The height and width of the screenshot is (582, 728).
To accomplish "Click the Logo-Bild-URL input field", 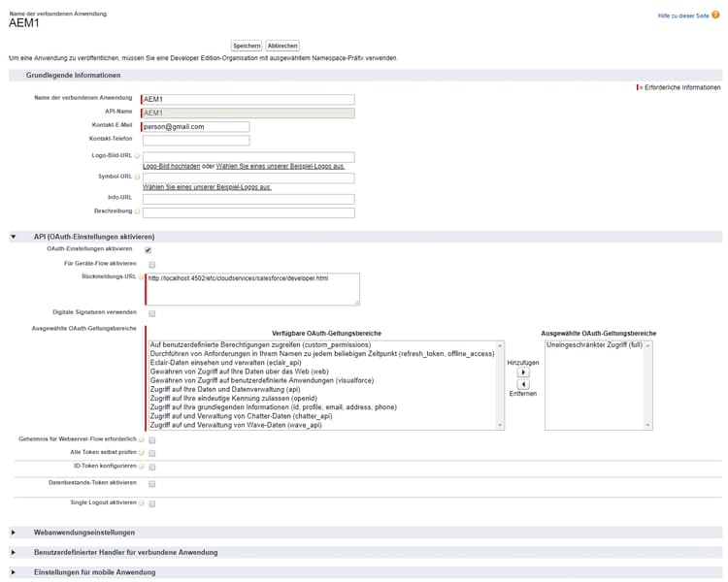I will 248,157.
